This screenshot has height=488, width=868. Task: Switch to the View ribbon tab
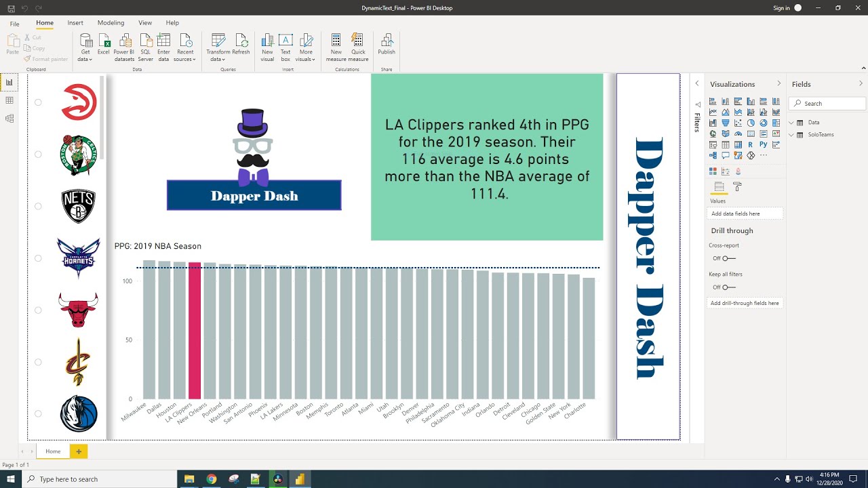tap(145, 23)
